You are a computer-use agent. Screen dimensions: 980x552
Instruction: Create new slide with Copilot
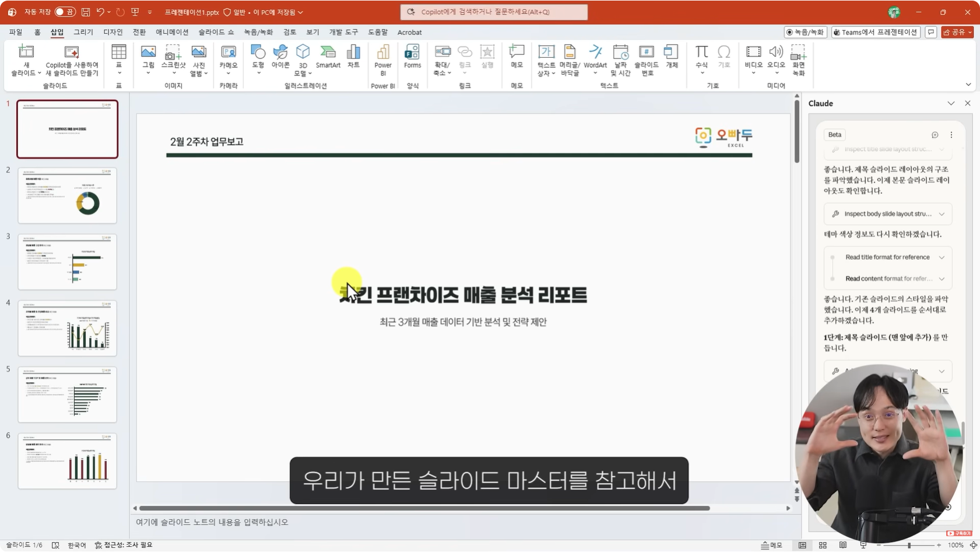pos(72,60)
